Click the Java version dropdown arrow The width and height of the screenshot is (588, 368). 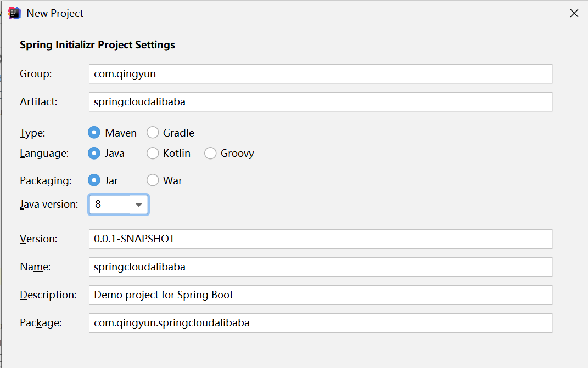[x=139, y=203]
